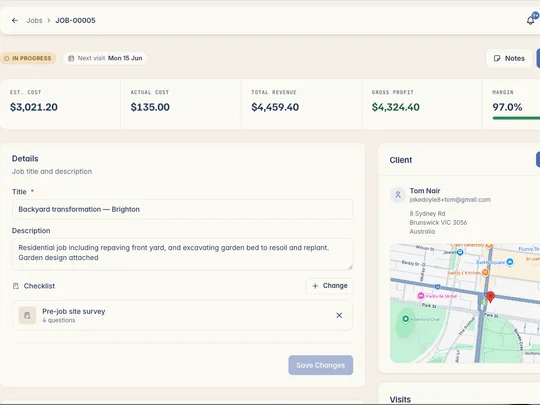Click the Visits section heading

coord(400,399)
